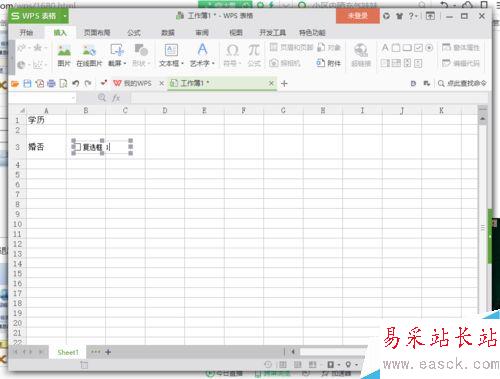Click the open folder quick-access icon
This screenshot has width=500, height=379.
15,83
